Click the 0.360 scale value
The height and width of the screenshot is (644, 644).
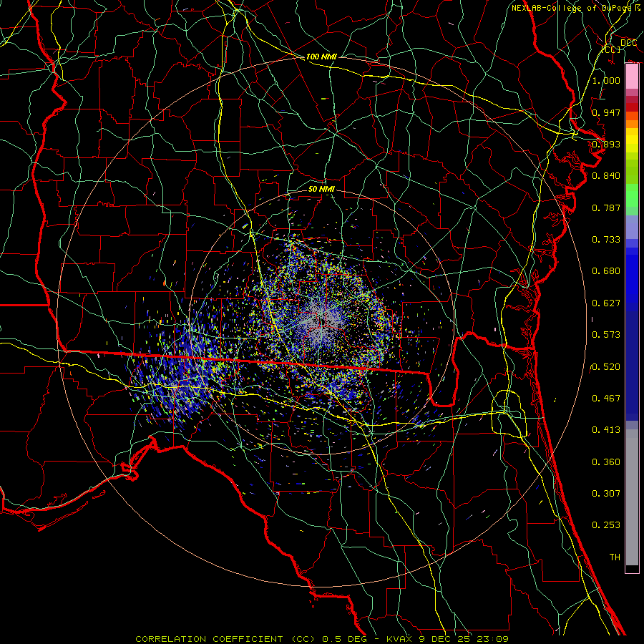pos(606,462)
